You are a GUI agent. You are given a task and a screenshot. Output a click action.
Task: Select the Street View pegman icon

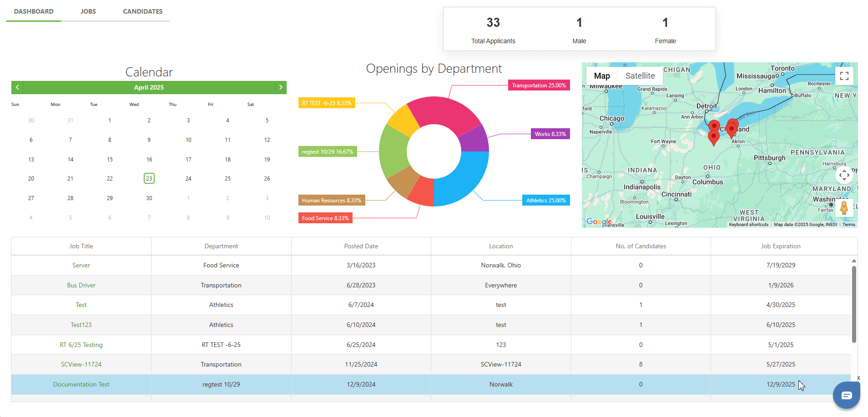click(x=844, y=208)
